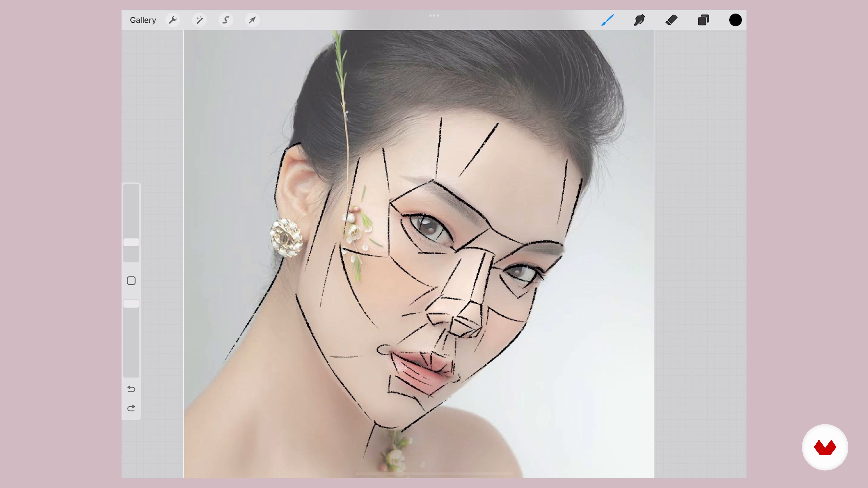This screenshot has height=488, width=868.
Task: Click the portrait canvas image
Action: click(418, 254)
